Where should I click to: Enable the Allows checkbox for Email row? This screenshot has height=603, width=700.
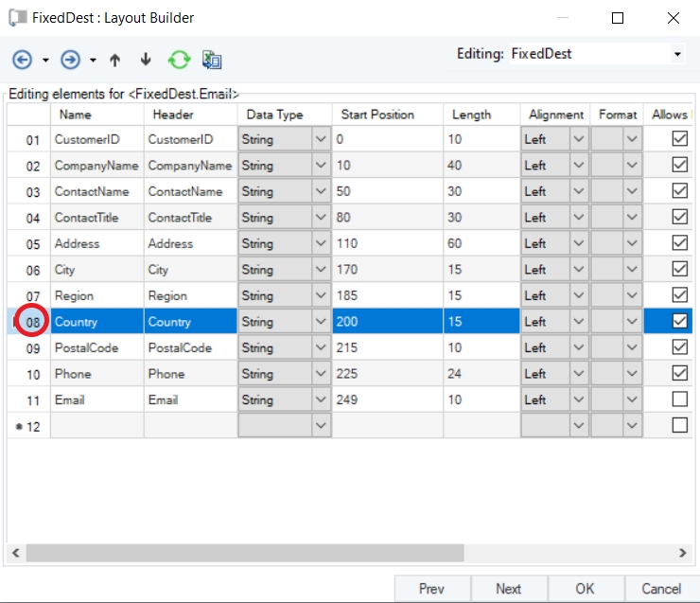(679, 399)
